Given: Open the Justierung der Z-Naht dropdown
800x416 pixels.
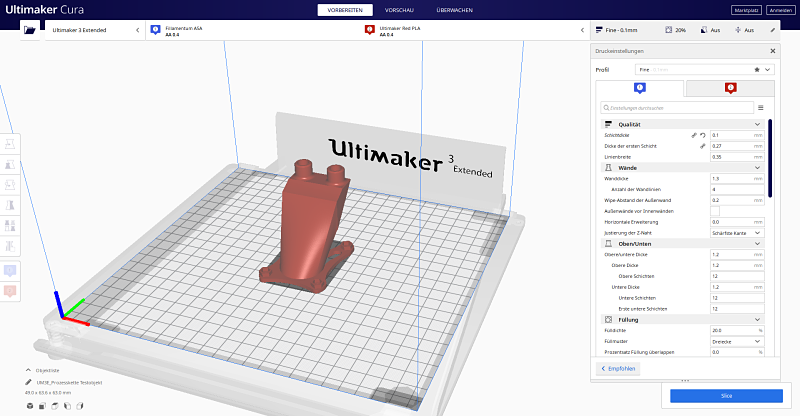Looking at the screenshot, I should point(736,233).
